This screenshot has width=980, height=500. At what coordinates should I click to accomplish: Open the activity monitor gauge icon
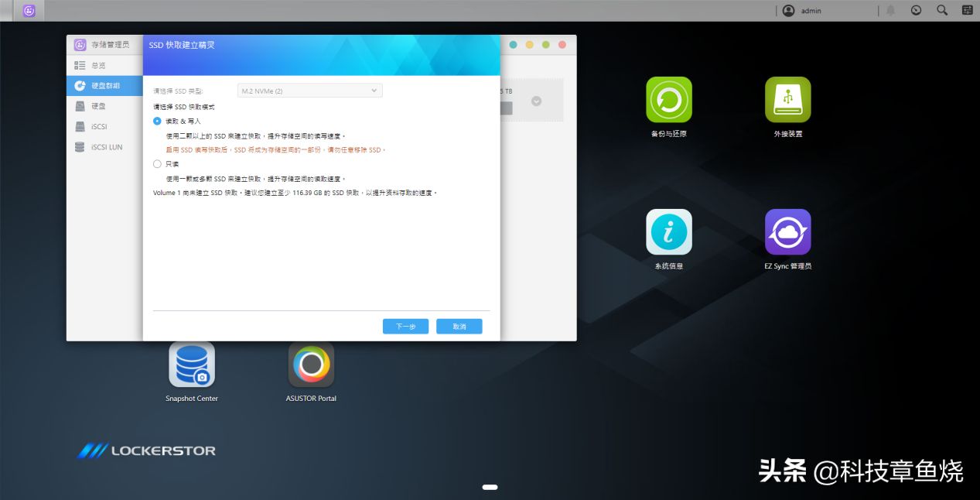pyautogui.click(x=916, y=11)
